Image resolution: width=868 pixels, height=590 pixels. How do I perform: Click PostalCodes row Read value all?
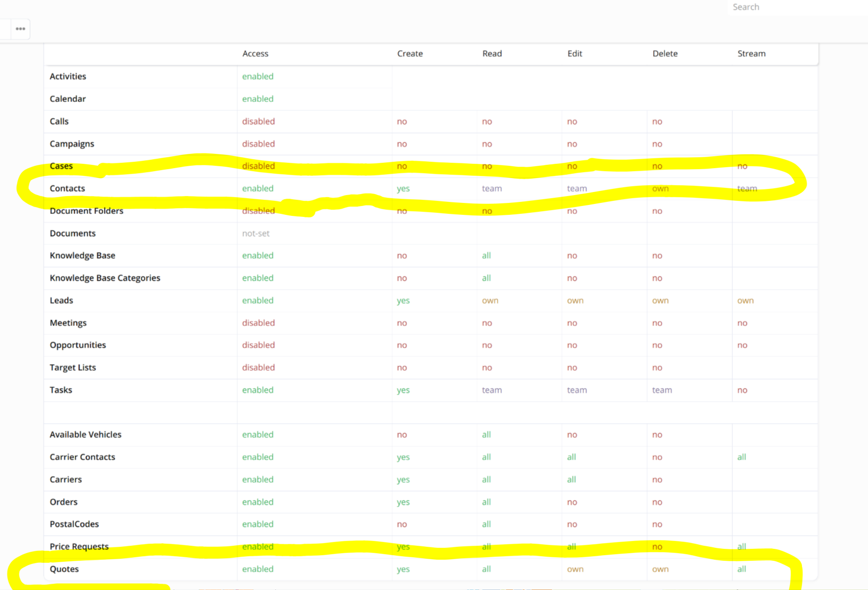[486, 524]
